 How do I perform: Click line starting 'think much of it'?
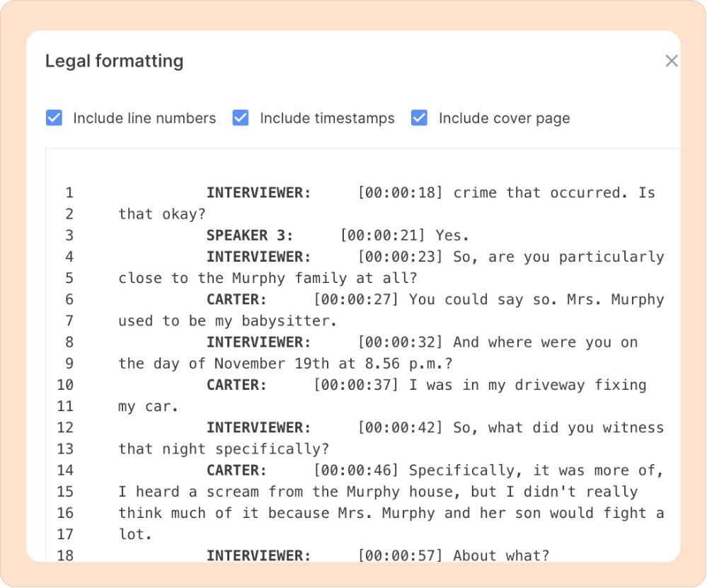(x=391, y=513)
